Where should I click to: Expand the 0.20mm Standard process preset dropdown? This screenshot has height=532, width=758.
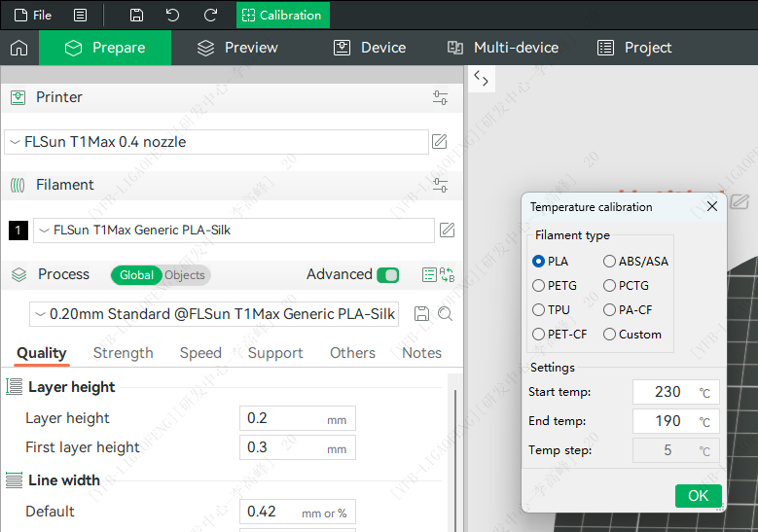(214, 314)
